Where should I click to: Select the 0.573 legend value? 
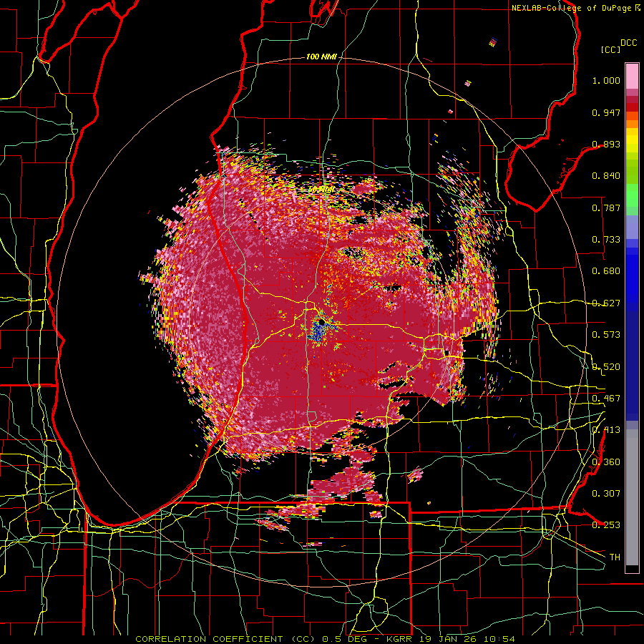[x=606, y=335]
